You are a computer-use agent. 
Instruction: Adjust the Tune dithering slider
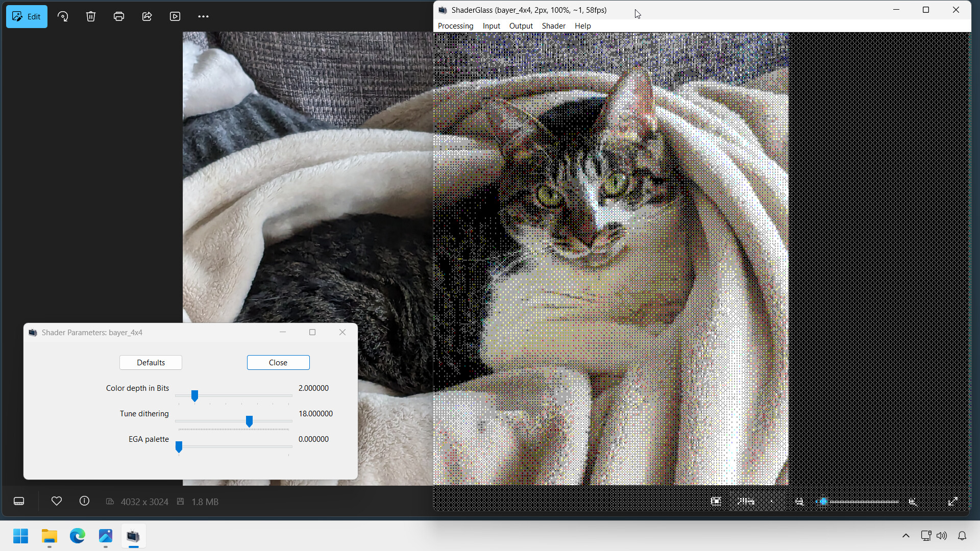(x=249, y=421)
